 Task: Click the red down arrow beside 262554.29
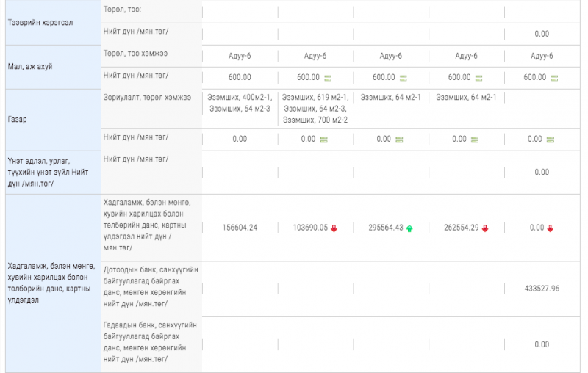[485, 228]
